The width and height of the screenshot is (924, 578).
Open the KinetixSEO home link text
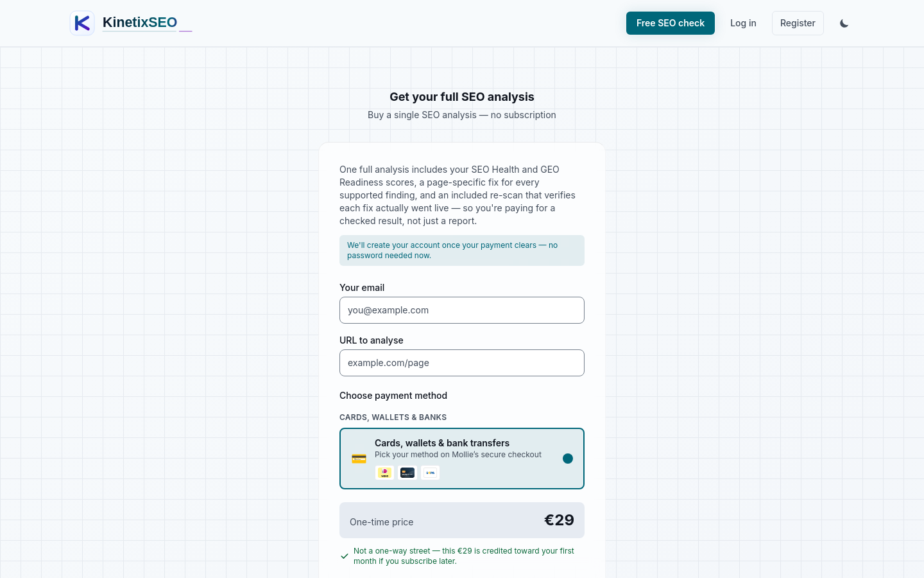click(x=140, y=22)
